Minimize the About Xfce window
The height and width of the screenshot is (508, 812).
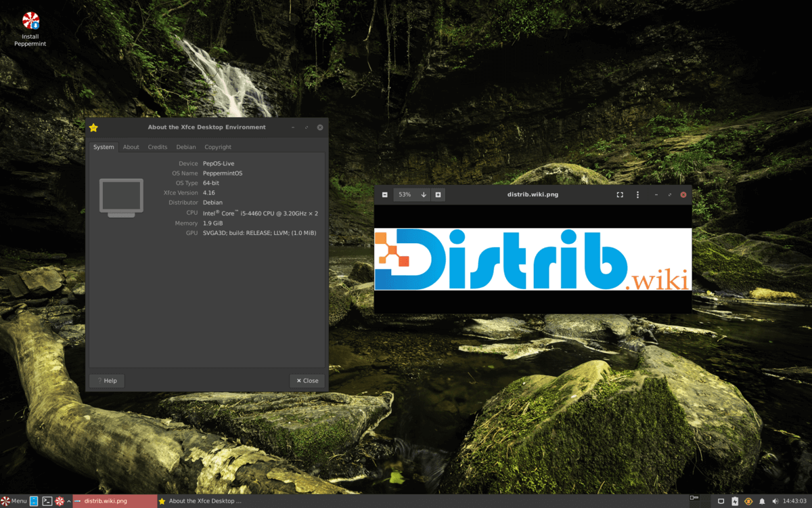[293, 127]
